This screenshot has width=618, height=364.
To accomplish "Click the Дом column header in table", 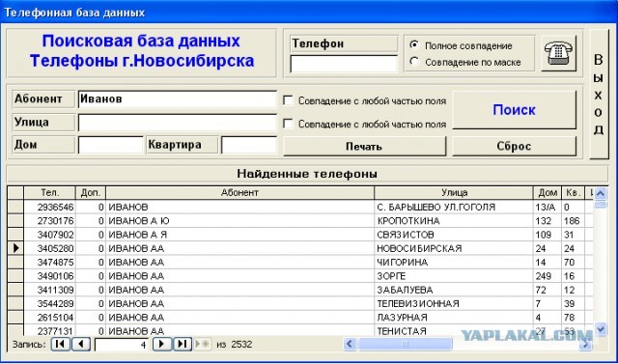I will [x=548, y=193].
